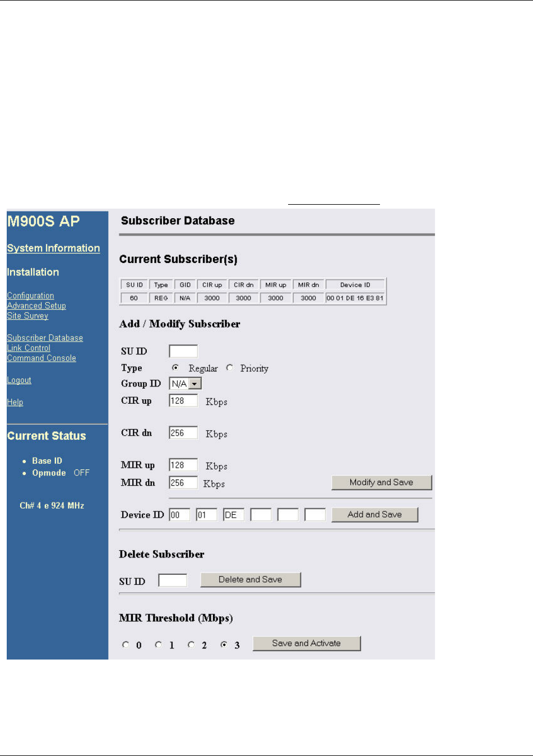Click Device ID field containing 01
This screenshot has height=756, width=533.
coord(206,515)
